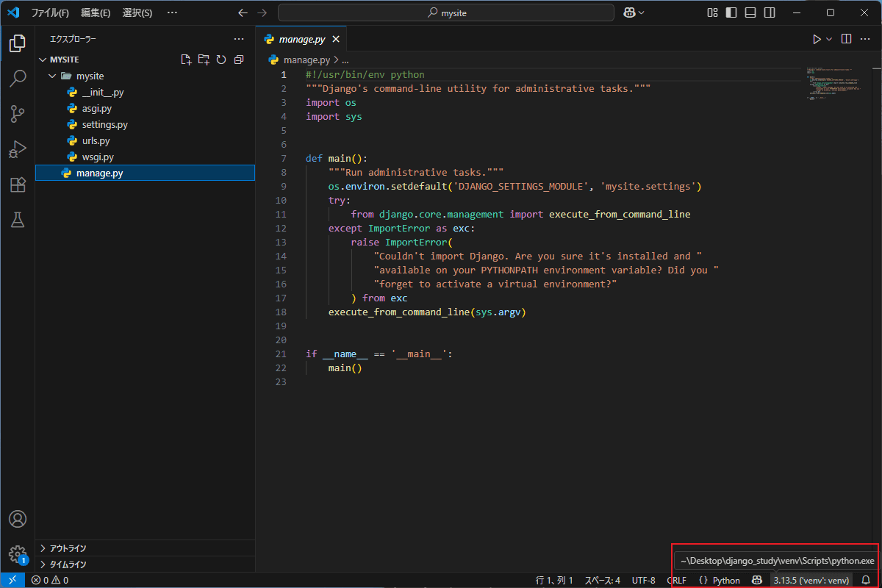Run the Python file with play icon
The width and height of the screenshot is (882, 588).
click(x=817, y=39)
